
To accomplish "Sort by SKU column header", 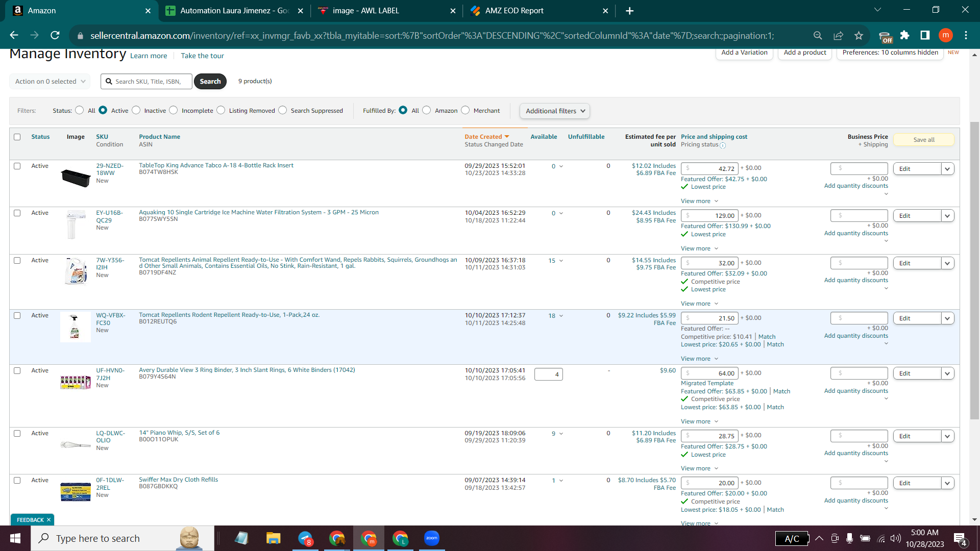I will tap(102, 137).
